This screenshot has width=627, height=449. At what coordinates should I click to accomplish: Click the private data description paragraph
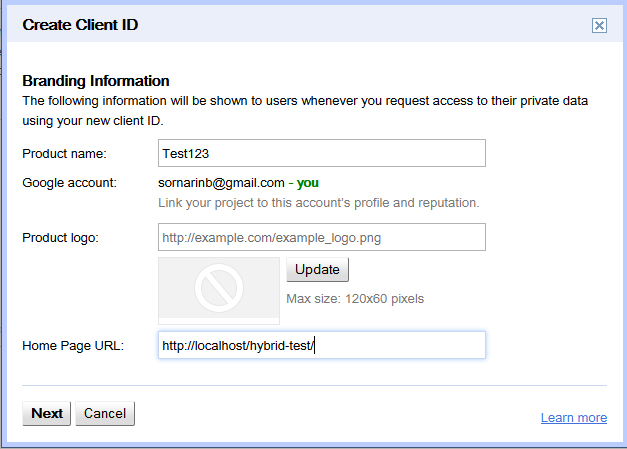point(300,110)
